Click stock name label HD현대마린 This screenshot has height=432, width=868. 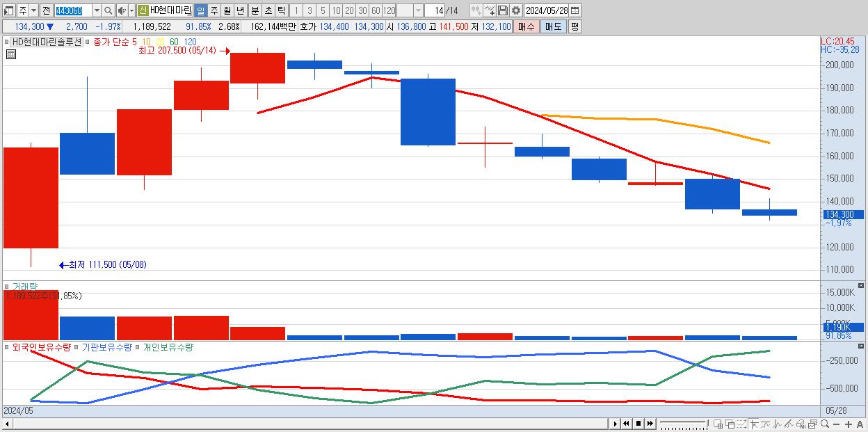click(170, 10)
